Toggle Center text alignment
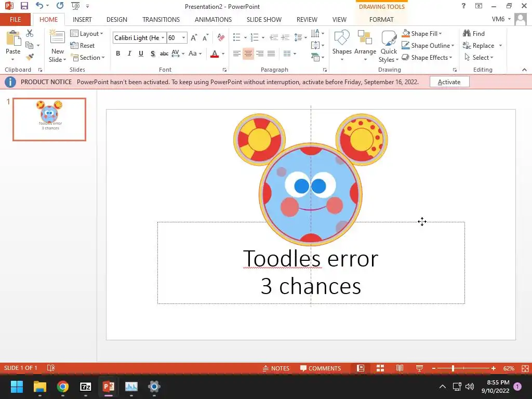The image size is (532, 399). point(248,54)
